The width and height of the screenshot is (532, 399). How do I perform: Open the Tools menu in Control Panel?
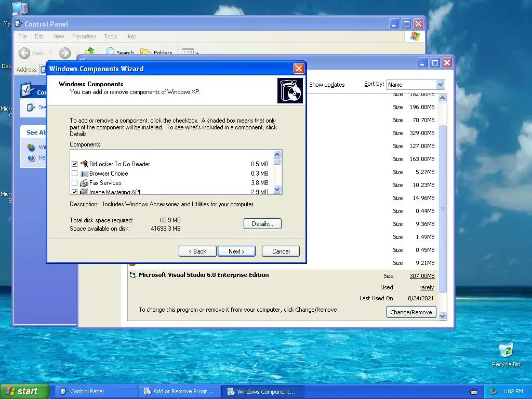[110, 36]
